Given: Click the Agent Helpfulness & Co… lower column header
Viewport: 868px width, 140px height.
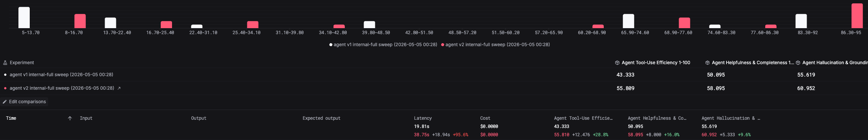Looking at the screenshot, I should coord(657,118).
